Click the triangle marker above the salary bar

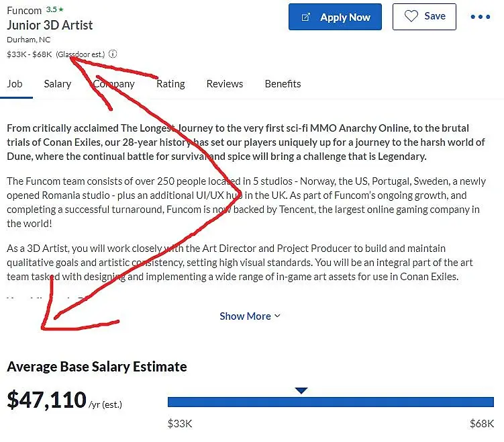[301, 390]
